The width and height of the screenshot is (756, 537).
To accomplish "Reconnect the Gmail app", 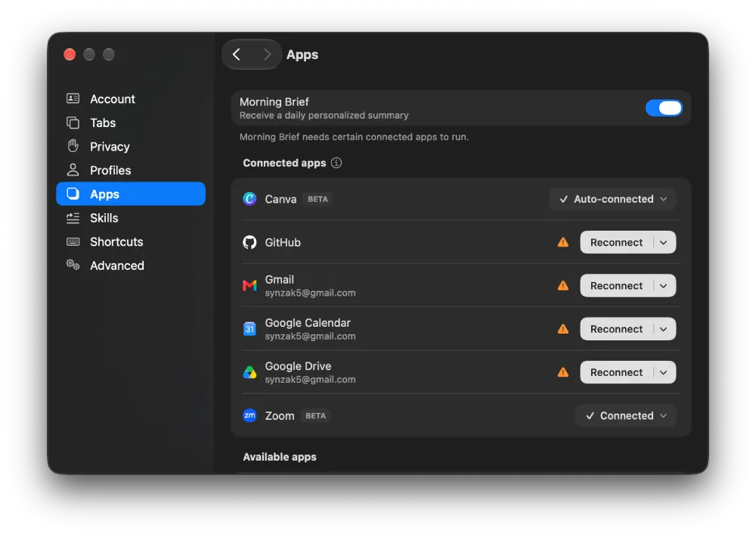I will (x=616, y=286).
